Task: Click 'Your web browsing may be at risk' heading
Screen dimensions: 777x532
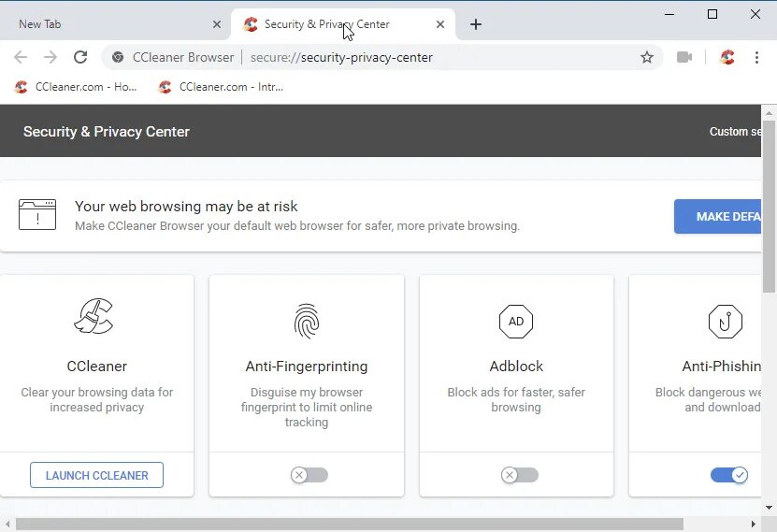Action: point(186,206)
